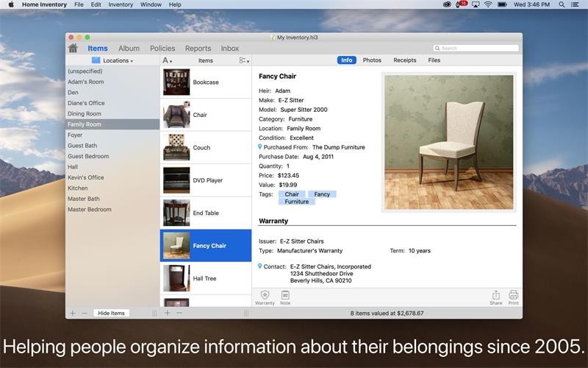Select the Dining Room location
The width and height of the screenshot is (588, 368).
pos(112,114)
